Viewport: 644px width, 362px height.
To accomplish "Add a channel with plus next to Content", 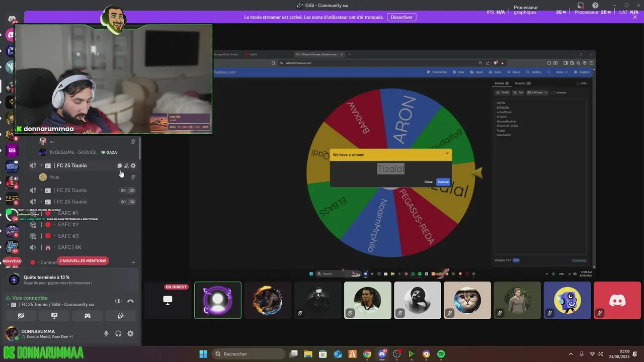I will click(133, 262).
